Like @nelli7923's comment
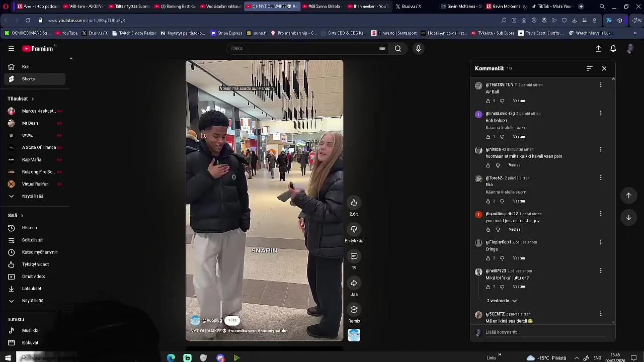 click(x=488, y=287)
